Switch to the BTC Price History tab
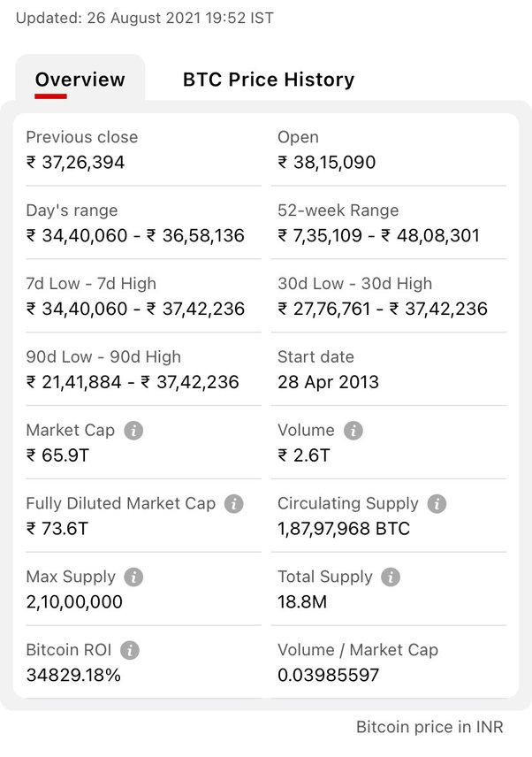 pyautogui.click(x=269, y=80)
